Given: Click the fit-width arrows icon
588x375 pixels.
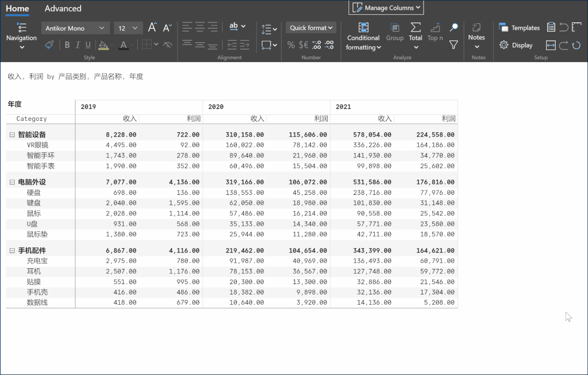Looking at the screenshot, I should (x=551, y=45).
